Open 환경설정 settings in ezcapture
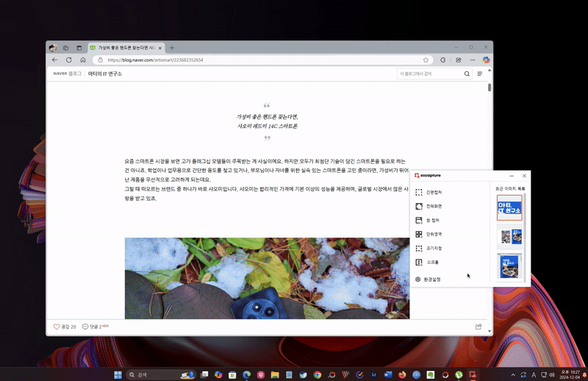The width and height of the screenshot is (588, 381). point(428,279)
